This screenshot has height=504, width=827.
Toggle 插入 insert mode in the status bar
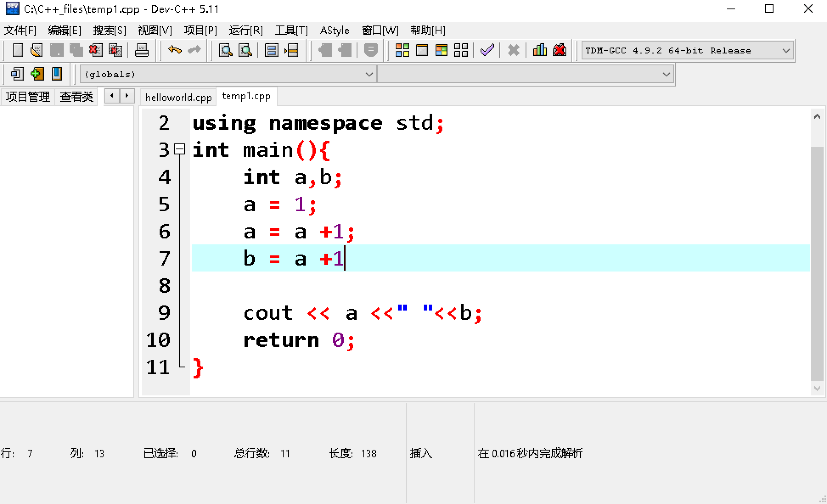point(421,453)
